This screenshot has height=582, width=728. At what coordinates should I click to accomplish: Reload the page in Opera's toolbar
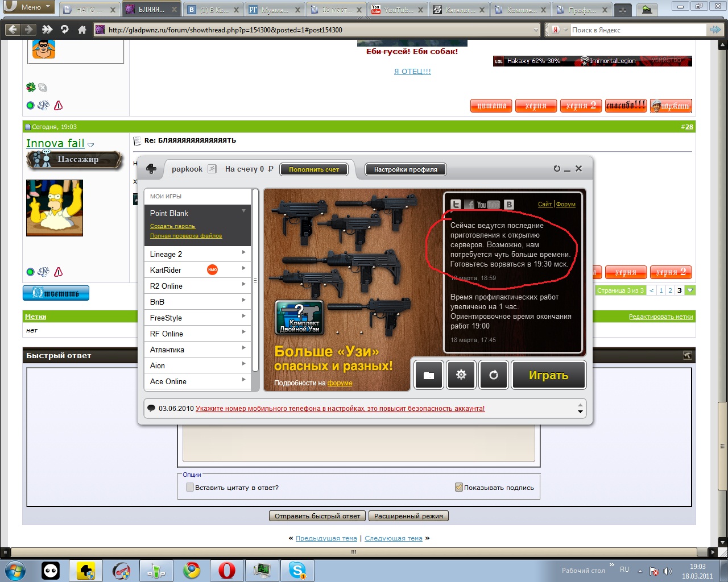coord(64,30)
